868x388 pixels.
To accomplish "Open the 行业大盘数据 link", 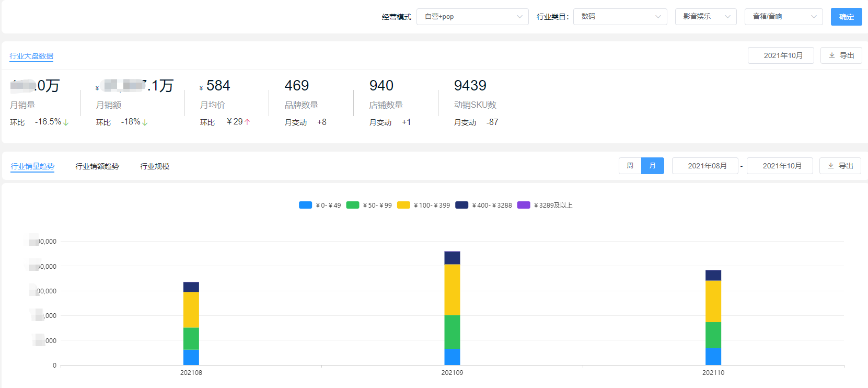I will [x=31, y=56].
